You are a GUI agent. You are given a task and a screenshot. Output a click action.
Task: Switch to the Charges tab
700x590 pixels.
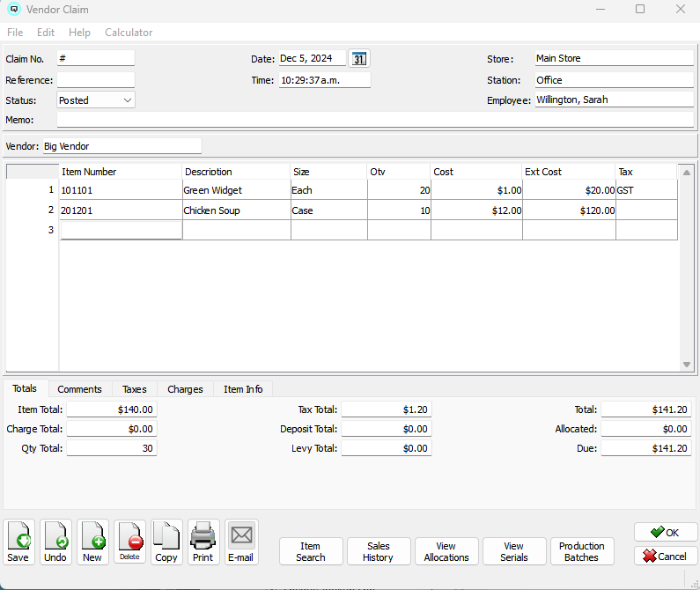coord(185,389)
